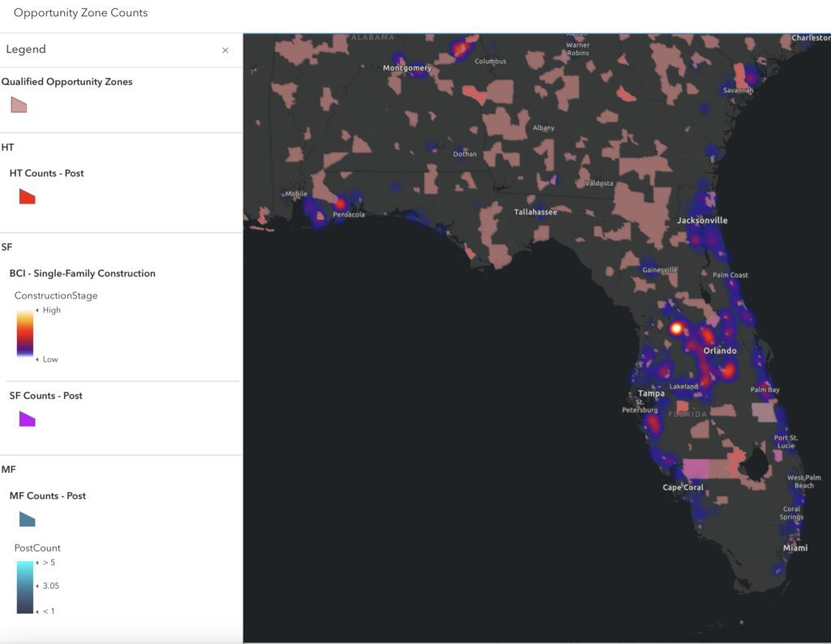Click the blue MF Counts - Post symbol
Viewport: 831px width, 644px height.
(x=27, y=519)
